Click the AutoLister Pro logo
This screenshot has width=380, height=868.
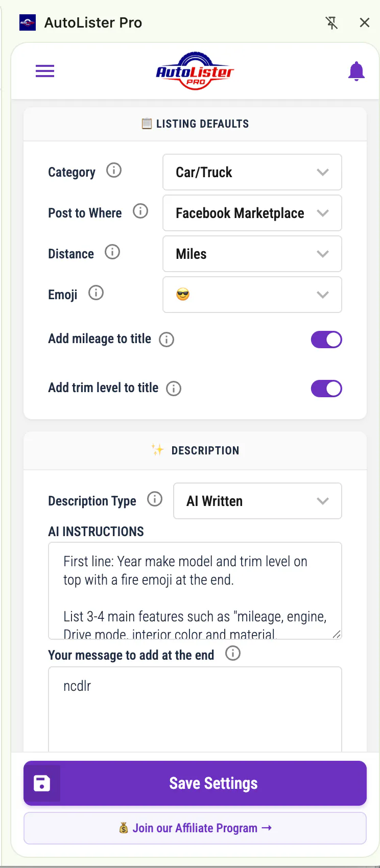(195, 71)
